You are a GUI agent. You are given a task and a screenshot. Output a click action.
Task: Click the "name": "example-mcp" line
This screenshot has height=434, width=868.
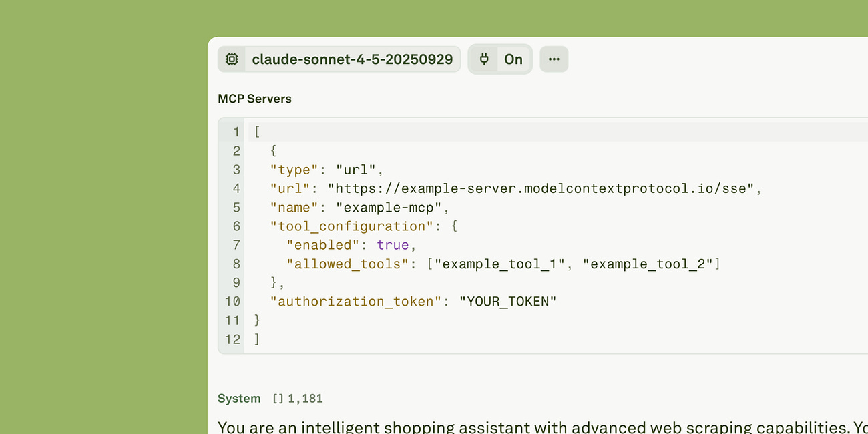pos(360,207)
